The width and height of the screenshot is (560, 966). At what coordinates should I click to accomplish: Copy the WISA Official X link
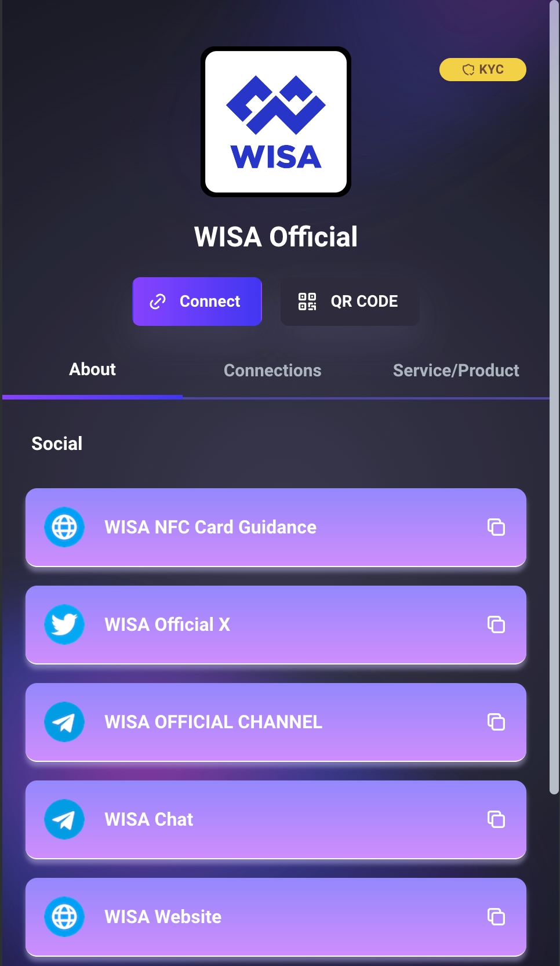pos(496,624)
